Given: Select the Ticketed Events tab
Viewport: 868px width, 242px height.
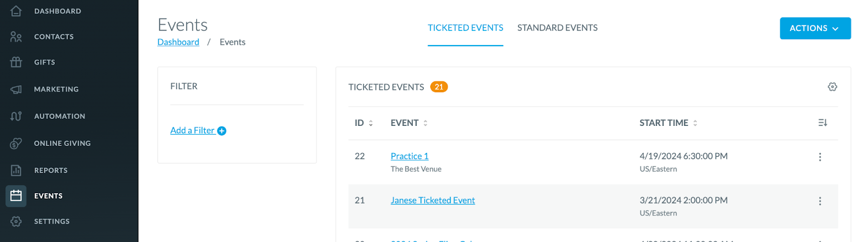Looking at the screenshot, I should (x=465, y=28).
